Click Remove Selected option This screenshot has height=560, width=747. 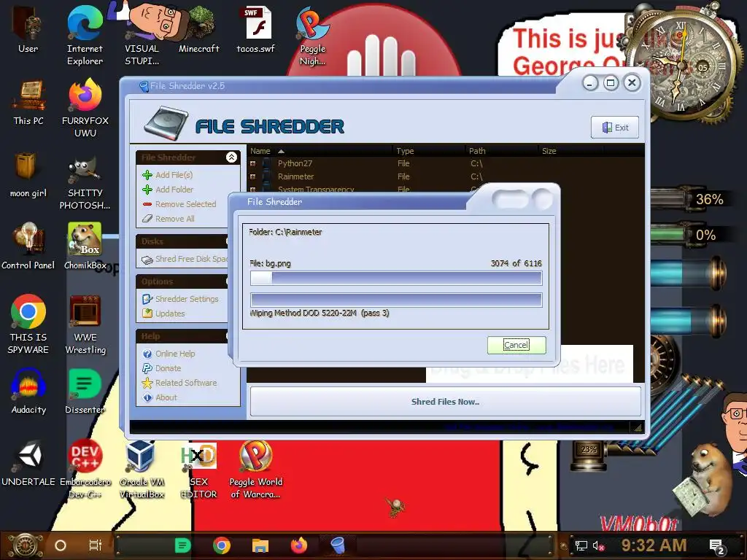point(179,204)
